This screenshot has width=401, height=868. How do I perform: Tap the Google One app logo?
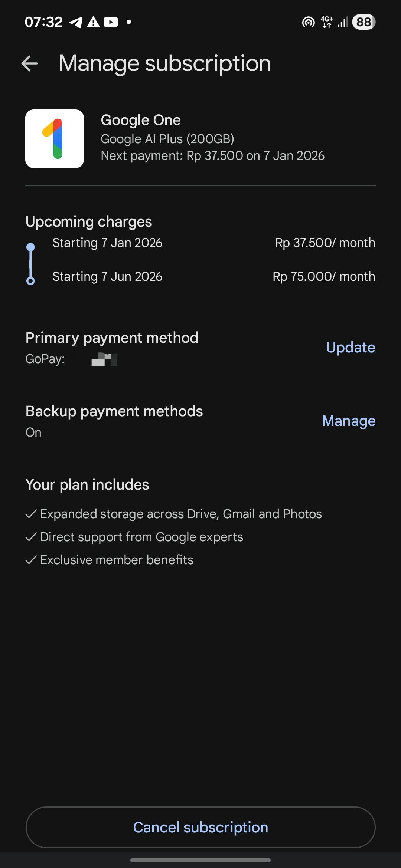[55, 139]
